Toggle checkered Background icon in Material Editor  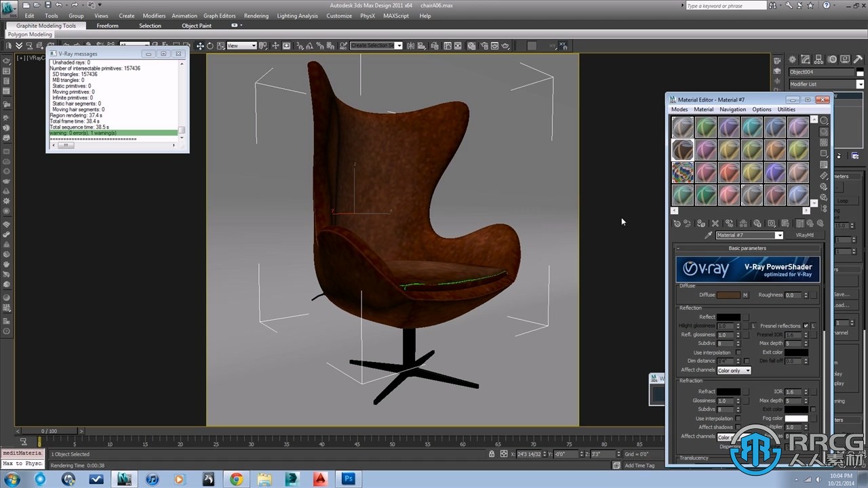coord(824,142)
